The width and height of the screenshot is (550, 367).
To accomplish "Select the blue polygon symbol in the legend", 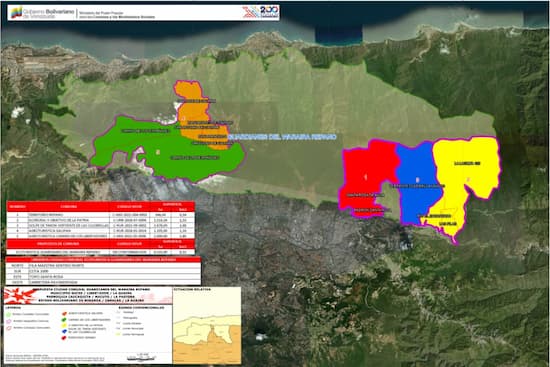I will [x=64, y=331].
